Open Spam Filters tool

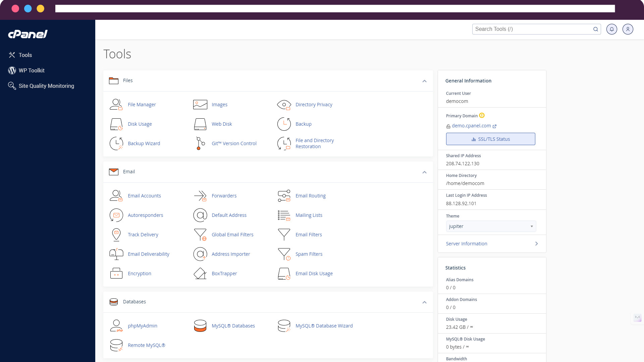309,254
